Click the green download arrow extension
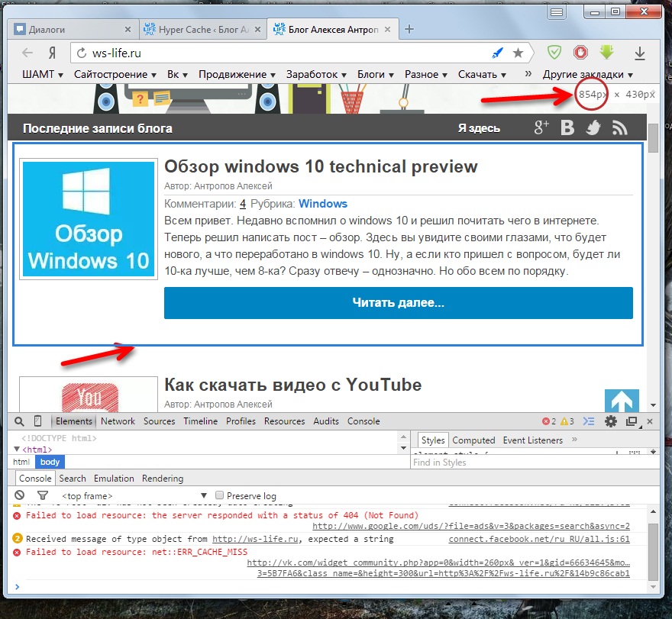The width and height of the screenshot is (672, 619). tap(606, 52)
